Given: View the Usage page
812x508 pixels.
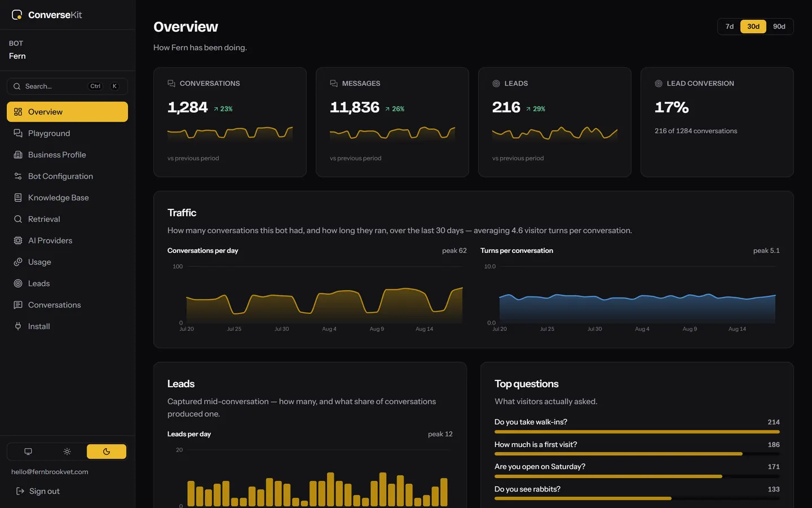Looking at the screenshot, I should [67, 262].
